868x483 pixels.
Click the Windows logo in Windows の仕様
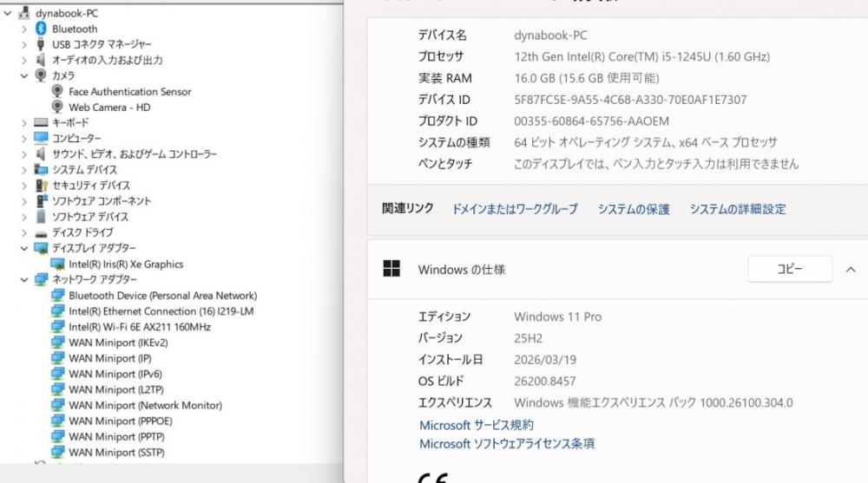[x=391, y=268]
